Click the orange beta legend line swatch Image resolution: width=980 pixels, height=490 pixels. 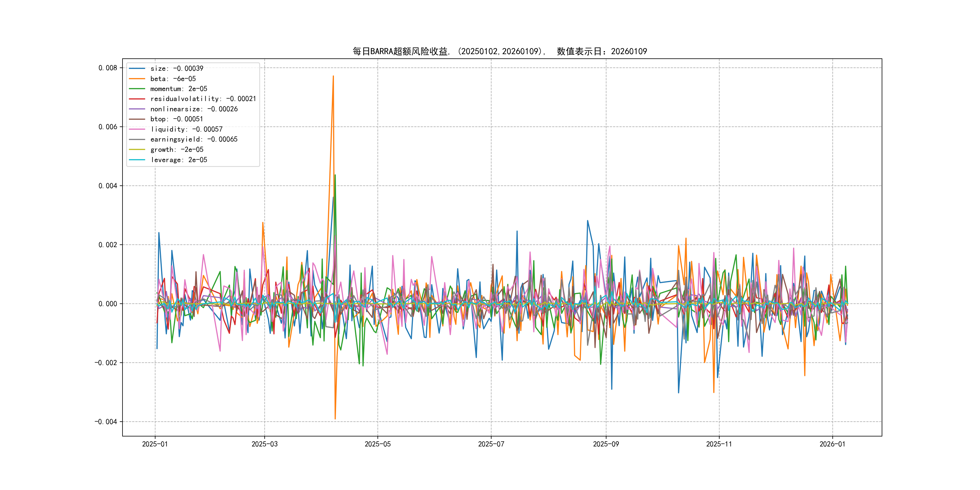coord(137,79)
